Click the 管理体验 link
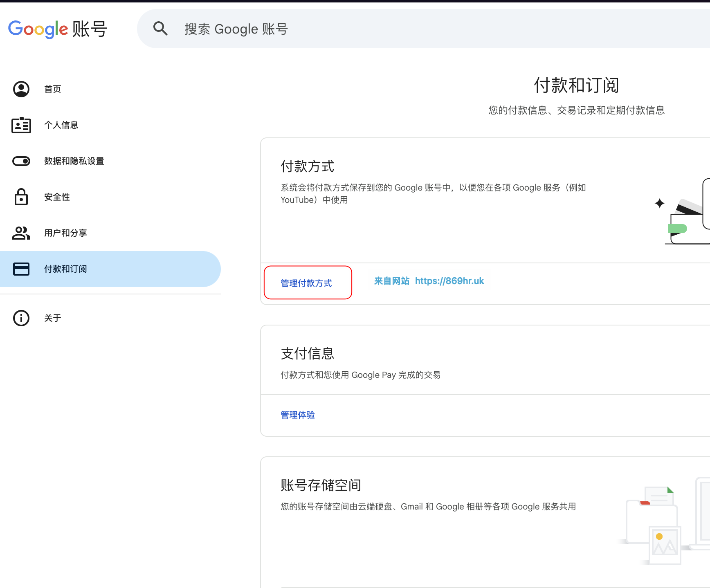Viewport: 710px width, 588px height. 298,415
